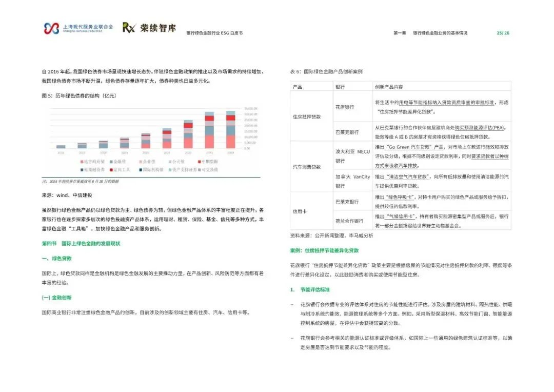Select header title 银行绿色金融业务的基本情况

pyautogui.click(x=440, y=33)
